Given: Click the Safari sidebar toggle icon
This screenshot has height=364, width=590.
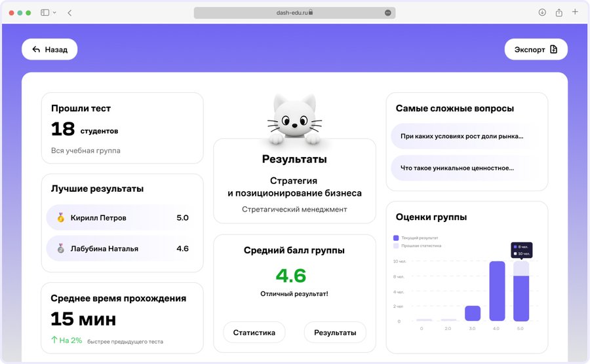Looking at the screenshot, I should pyautogui.click(x=45, y=12).
